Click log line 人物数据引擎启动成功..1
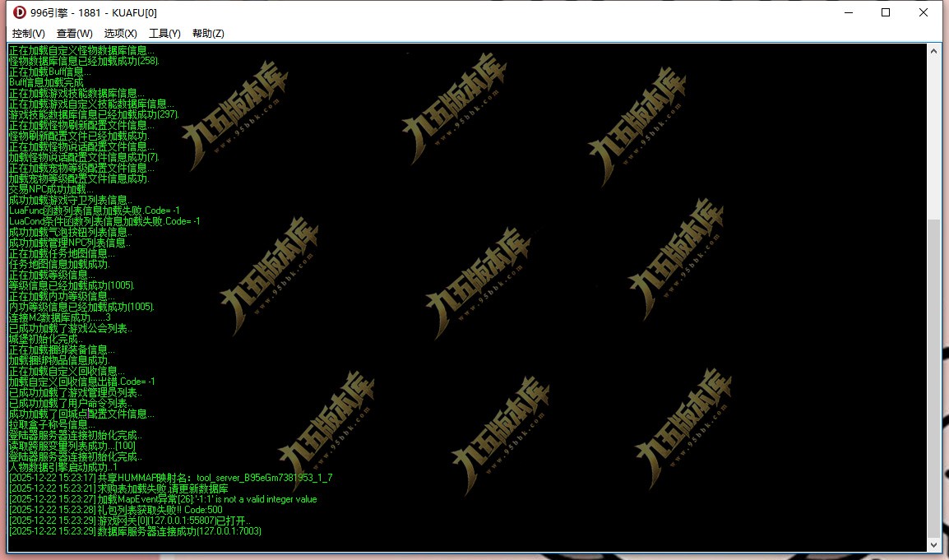The width and height of the screenshot is (949, 560). coord(63,467)
